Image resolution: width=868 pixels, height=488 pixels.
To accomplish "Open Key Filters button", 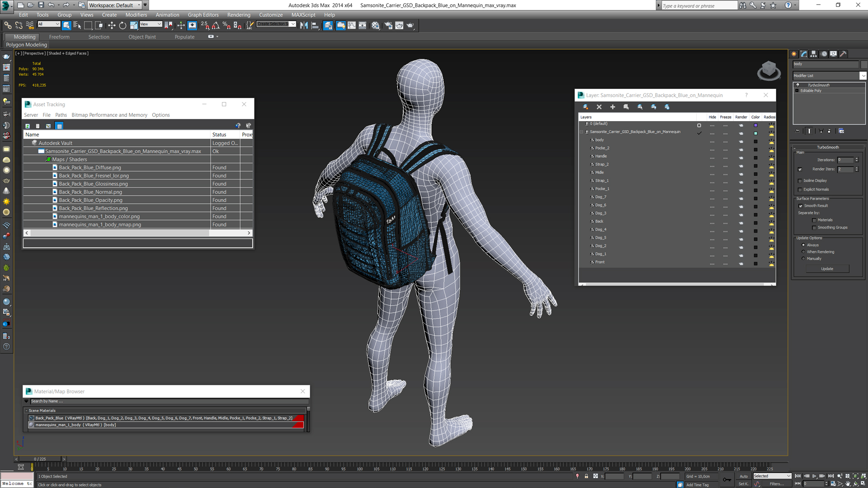I will [777, 484].
